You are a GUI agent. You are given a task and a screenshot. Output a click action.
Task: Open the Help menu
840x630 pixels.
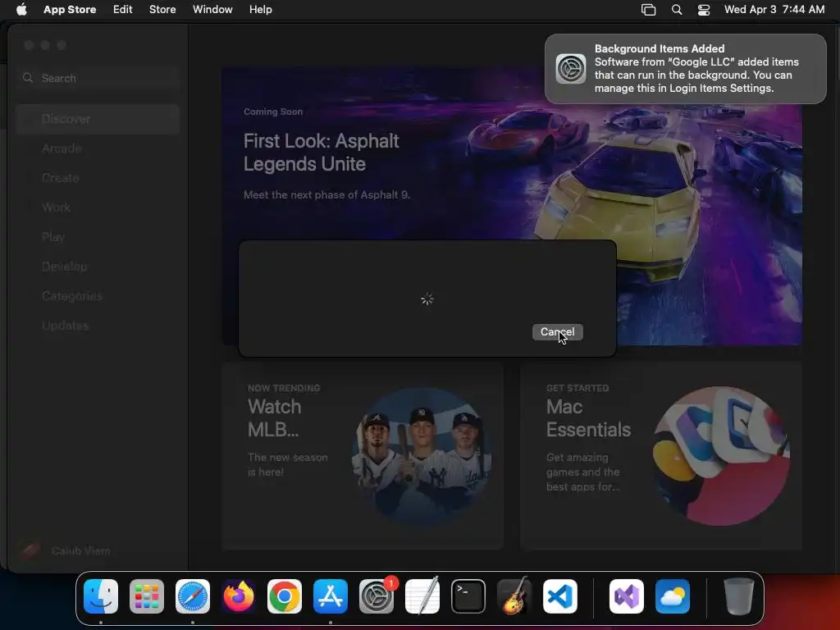click(260, 9)
